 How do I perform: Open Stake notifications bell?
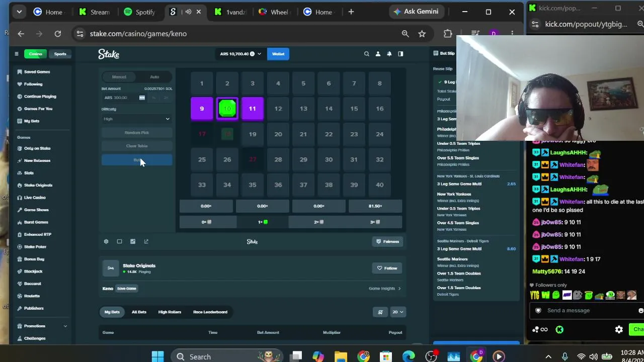pyautogui.click(x=389, y=54)
